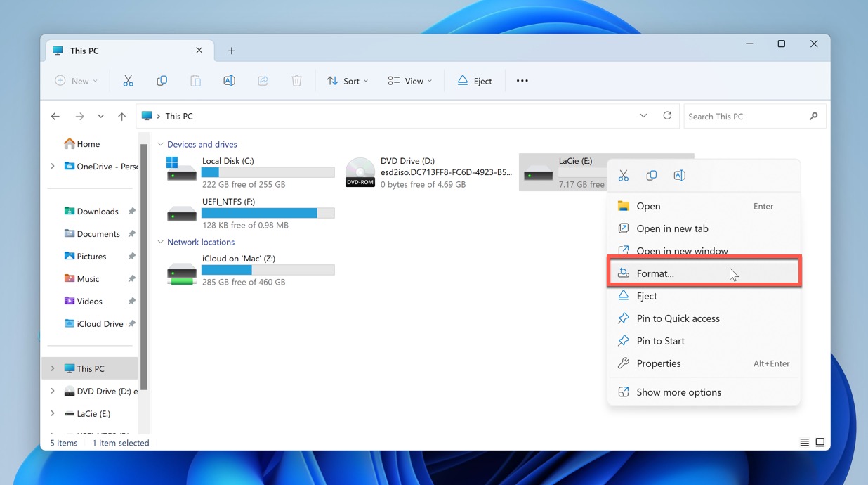The width and height of the screenshot is (868, 485).
Task: Choose Properties in the context menu
Action: point(658,363)
